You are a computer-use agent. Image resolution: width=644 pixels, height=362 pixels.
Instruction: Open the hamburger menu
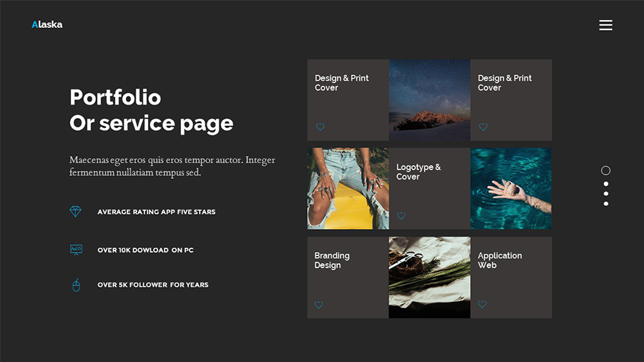point(605,25)
